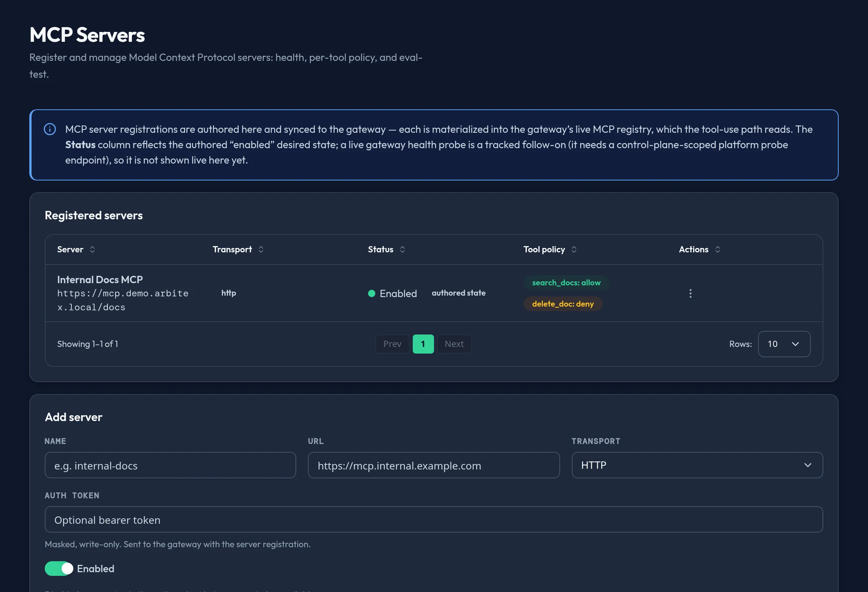Image resolution: width=868 pixels, height=592 pixels.
Task: Go to Next page
Action: (454, 344)
